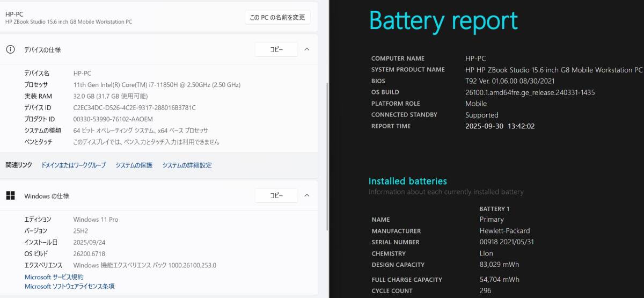Image resolution: width=644 pixels, height=298 pixels.
Task: Click the info icon beside デバイスの仕様
Action: 10,49
